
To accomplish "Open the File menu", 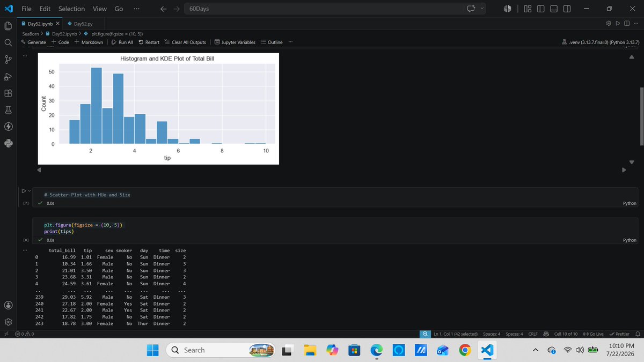I will (x=26, y=9).
